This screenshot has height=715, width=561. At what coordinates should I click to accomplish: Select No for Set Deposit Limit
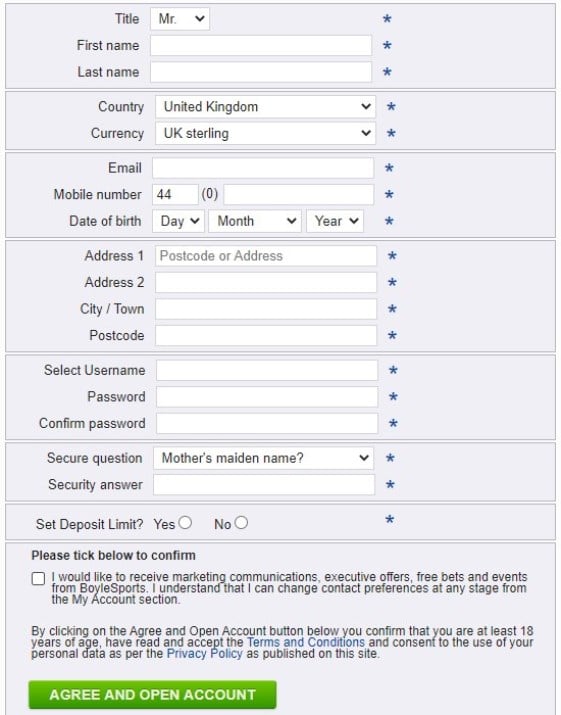click(x=241, y=523)
